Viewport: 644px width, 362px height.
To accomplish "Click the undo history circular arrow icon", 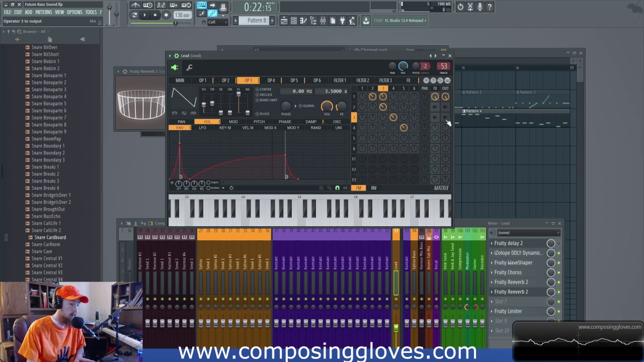I will coord(460,7).
